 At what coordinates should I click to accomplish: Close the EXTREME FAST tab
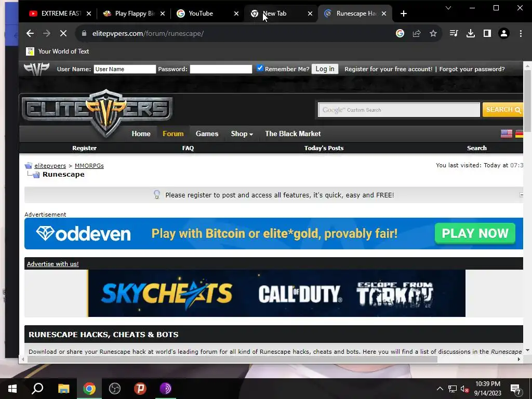tap(88, 14)
